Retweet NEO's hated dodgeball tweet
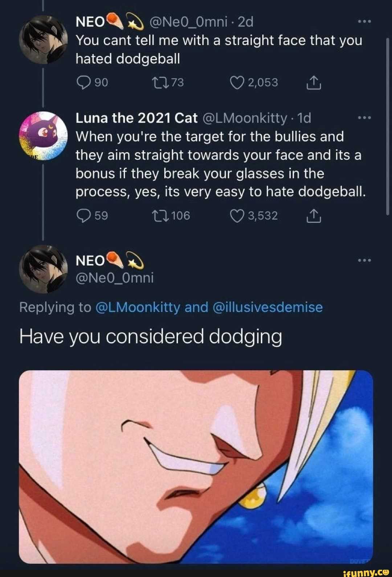 [160, 82]
